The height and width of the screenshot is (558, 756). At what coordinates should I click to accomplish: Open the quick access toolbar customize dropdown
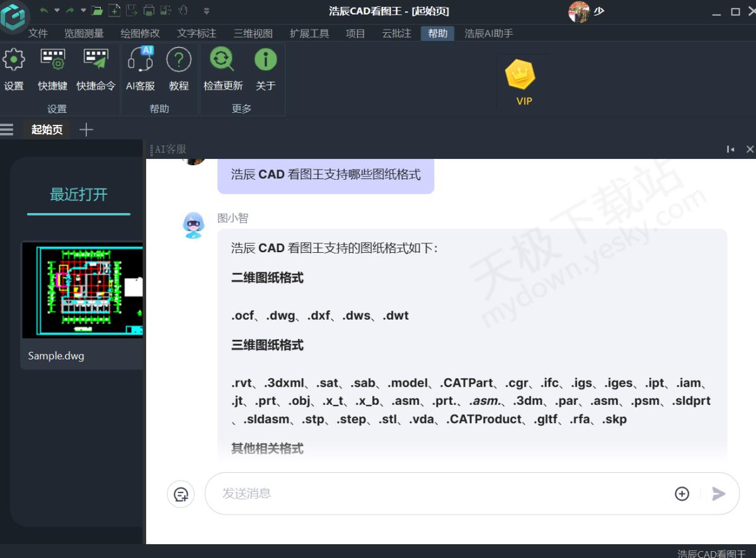[x=207, y=11]
